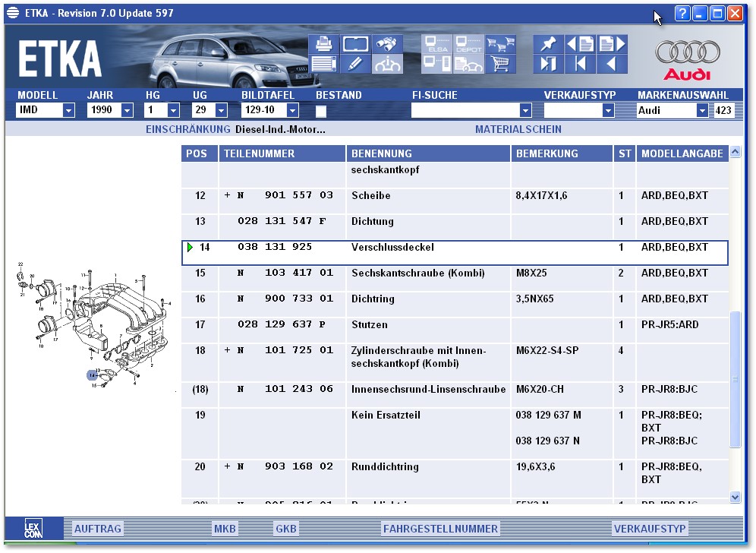Open the binoculars search tool

coord(387,44)
